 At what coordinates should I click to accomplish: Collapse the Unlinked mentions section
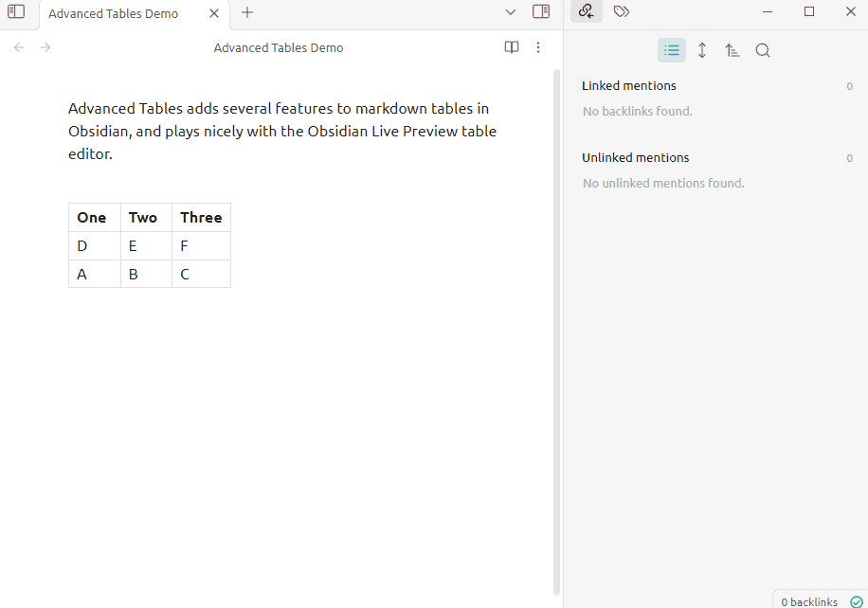[635, 158]
